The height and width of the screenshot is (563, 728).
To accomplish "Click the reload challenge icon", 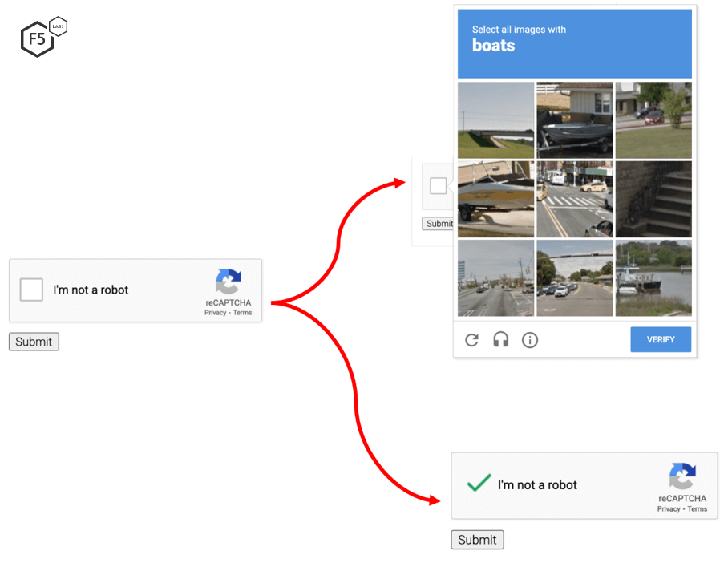I will point(472,340).
